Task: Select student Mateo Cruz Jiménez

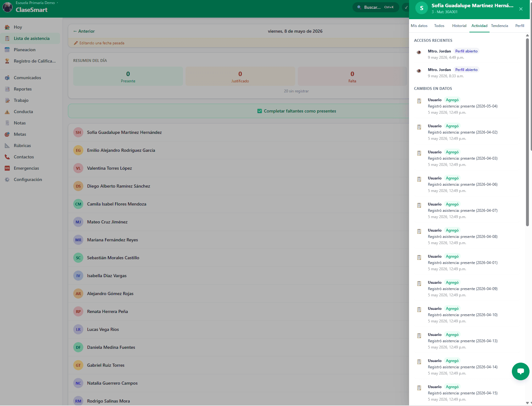Action: click(x=239, y=222)
